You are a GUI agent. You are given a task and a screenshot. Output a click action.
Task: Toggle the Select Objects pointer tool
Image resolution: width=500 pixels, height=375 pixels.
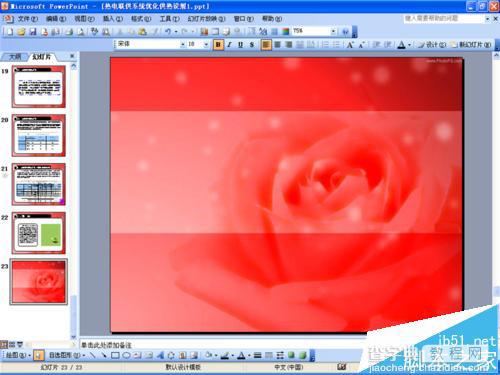coord(38,355)
